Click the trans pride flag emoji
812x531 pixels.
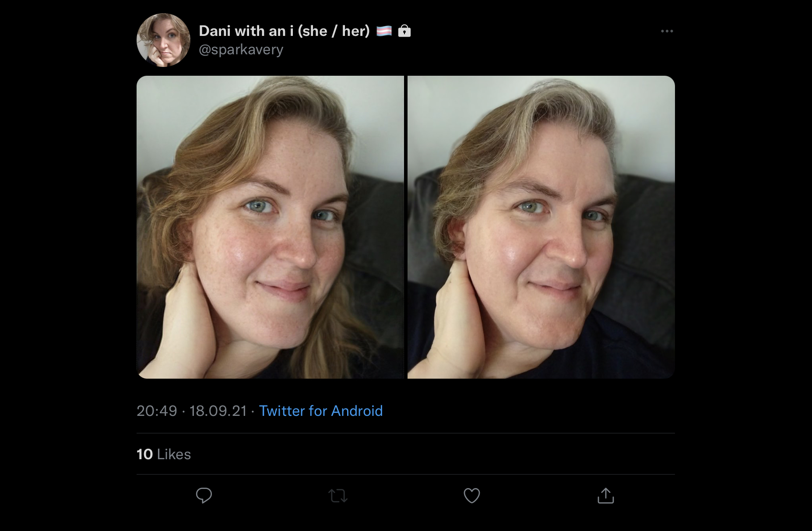(x=384, y=31)
